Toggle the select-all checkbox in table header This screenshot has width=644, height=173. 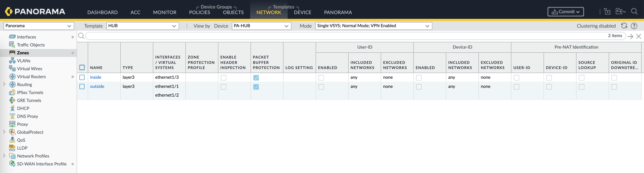click(82, 67)
